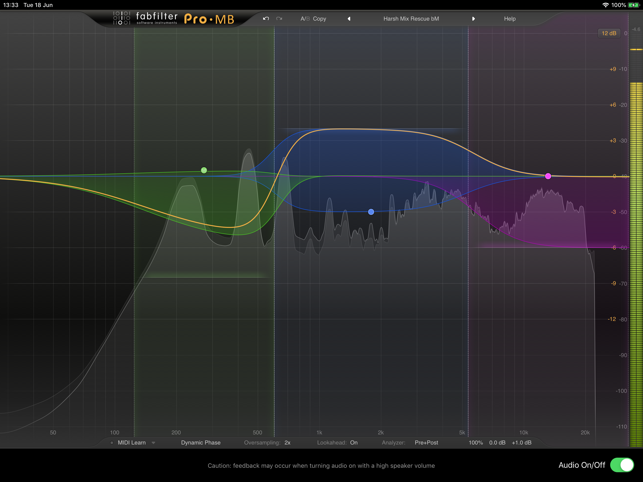Toggle Lookahead On setting
The image size is (643, 482).
pos(353,443)
